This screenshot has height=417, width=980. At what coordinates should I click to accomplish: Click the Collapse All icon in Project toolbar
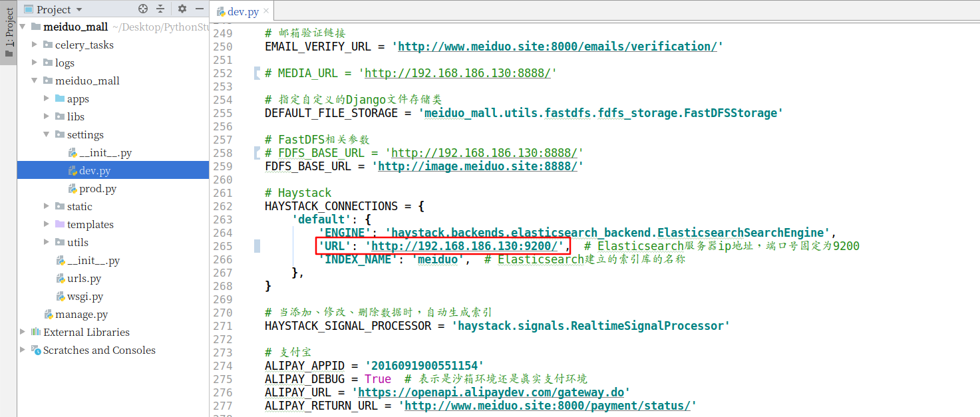tap(160, 9)
